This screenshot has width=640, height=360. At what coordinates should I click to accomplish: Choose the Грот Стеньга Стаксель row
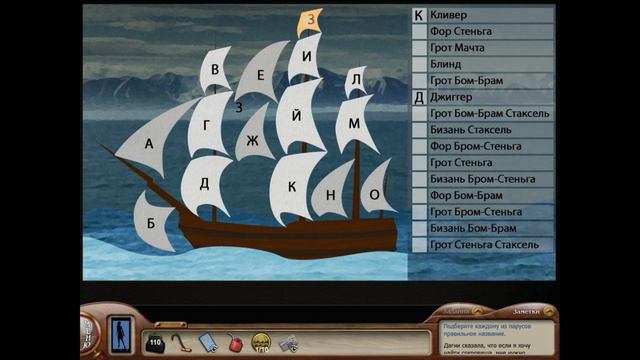[x=491, y=244]
